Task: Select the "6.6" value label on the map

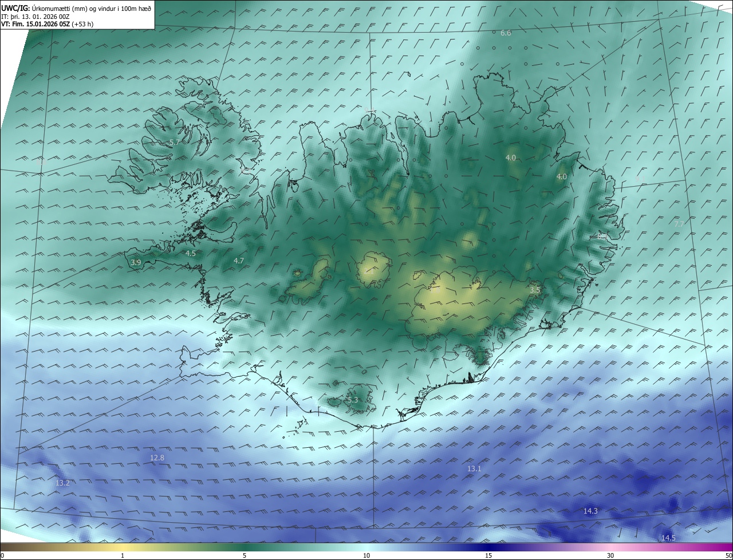Action: point(506,33)
